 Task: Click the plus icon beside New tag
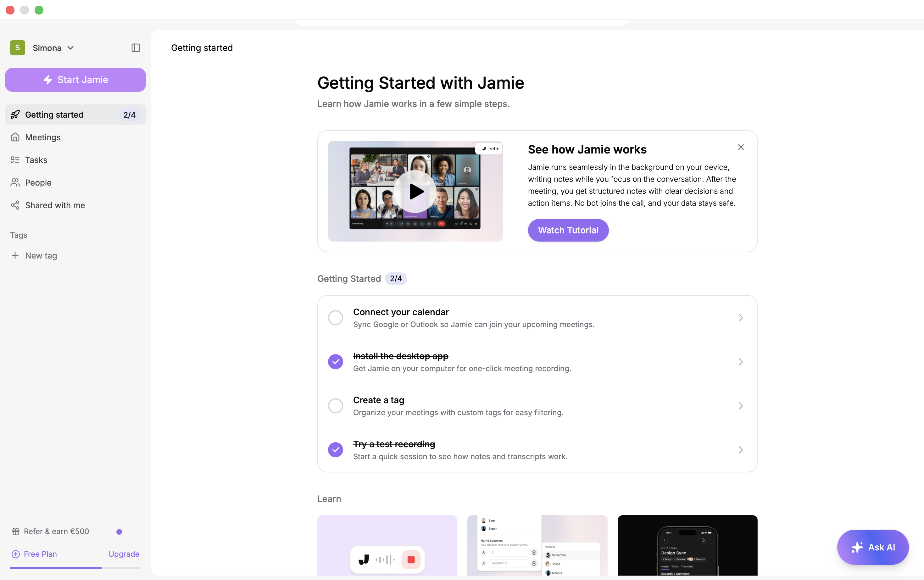point(15,255)
